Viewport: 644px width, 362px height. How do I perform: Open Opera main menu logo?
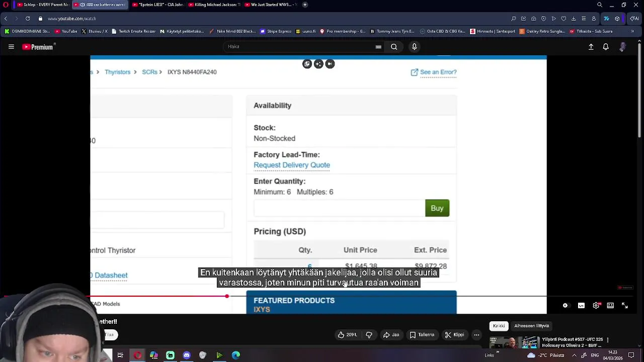[6, 5]
